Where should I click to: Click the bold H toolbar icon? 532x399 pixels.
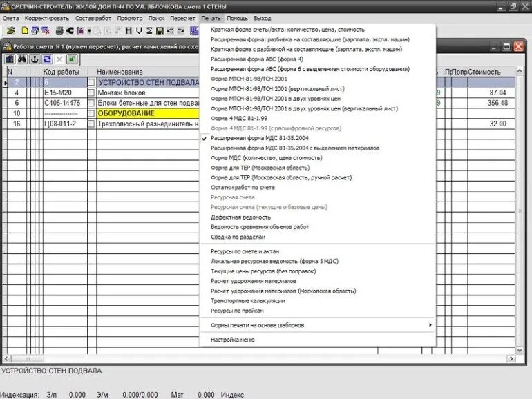point(129,31)
